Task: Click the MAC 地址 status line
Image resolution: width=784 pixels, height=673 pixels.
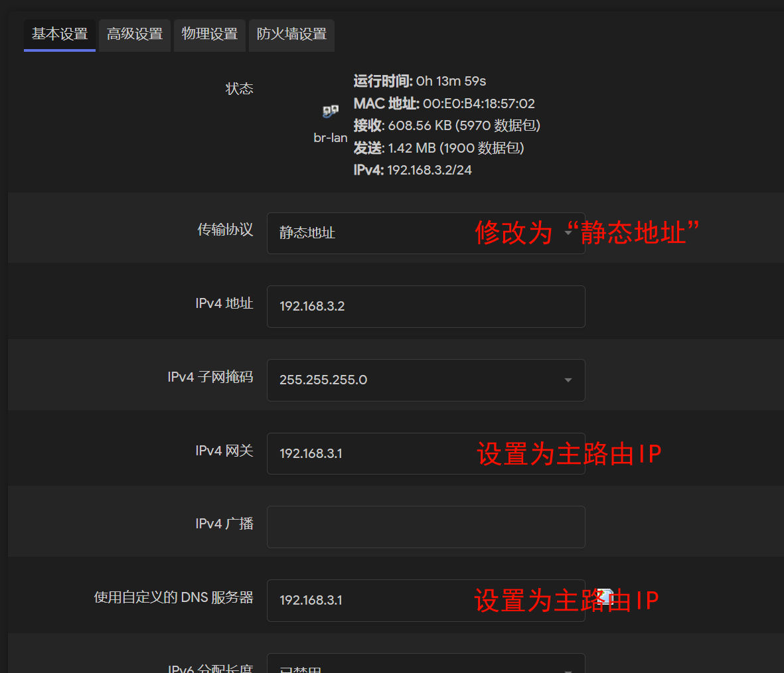Action: (x=443, y=104)
